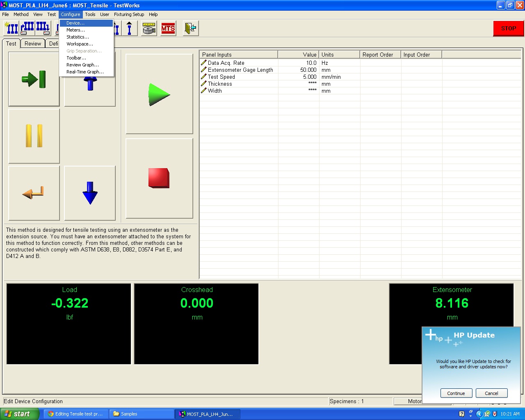Click the orange return arrow button
The height and width of the screenshot is (420, 525).
(x=34, y=193)
